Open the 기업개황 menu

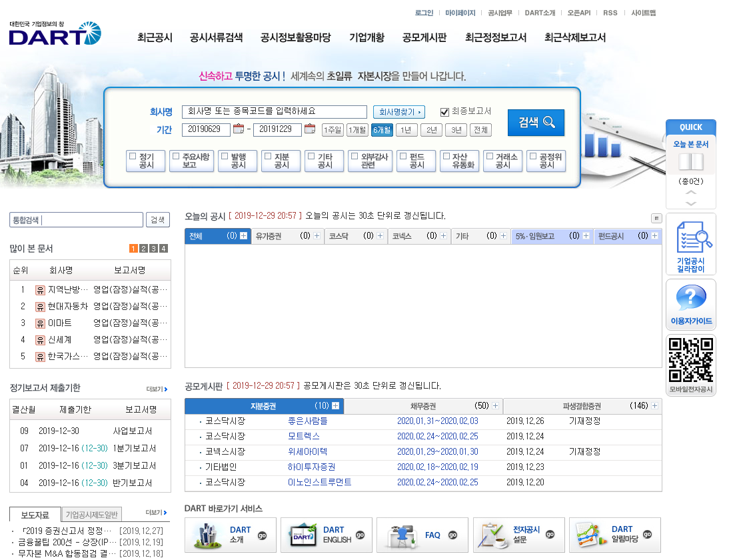[x=367, y=37]
